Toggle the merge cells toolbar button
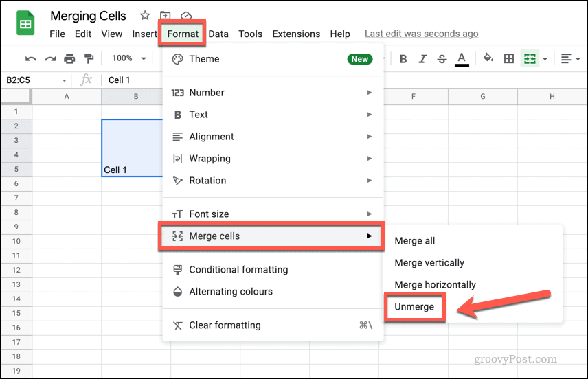The width and height of the screenshot is (588, 379). 530,58
